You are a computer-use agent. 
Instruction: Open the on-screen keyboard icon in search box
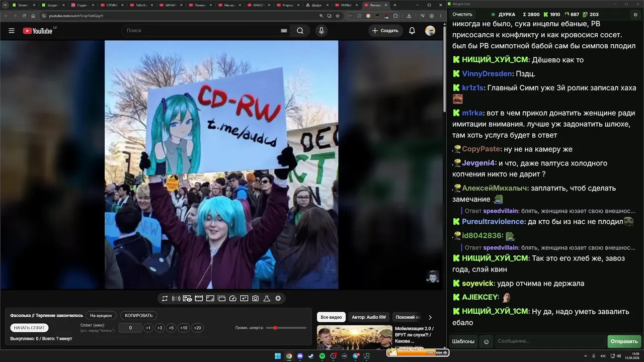[284, 31]
